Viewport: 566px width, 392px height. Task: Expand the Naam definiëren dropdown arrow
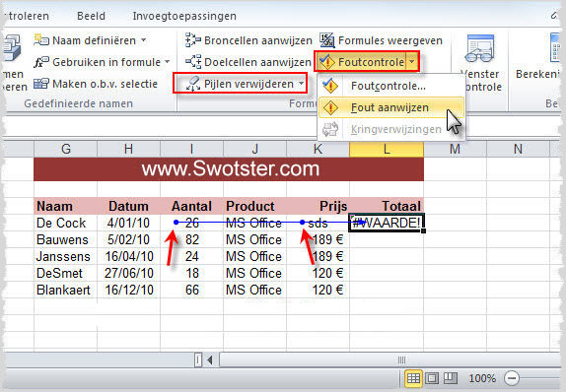click(x=144, y=39)
